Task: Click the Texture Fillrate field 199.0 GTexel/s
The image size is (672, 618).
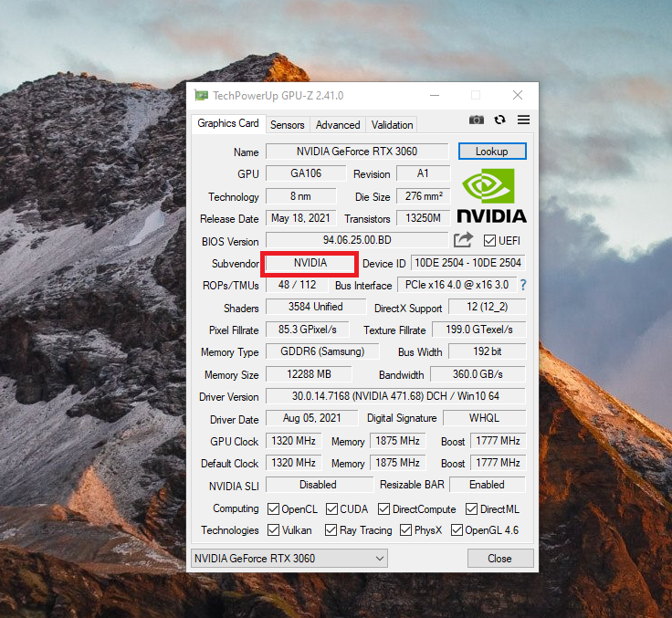Action: [479, 330]
